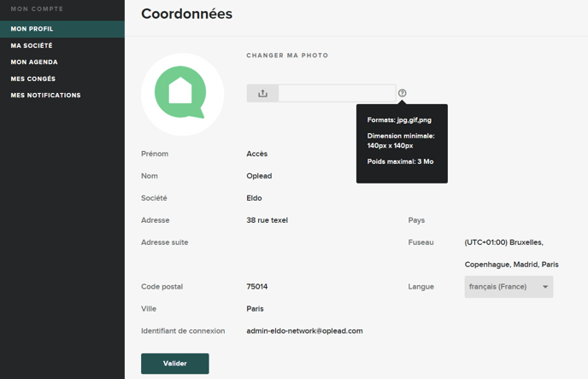Click the timezone text (UTC+01:00) Bruxelles
This screenshot has height=379, width=588.
click(503, 242)
